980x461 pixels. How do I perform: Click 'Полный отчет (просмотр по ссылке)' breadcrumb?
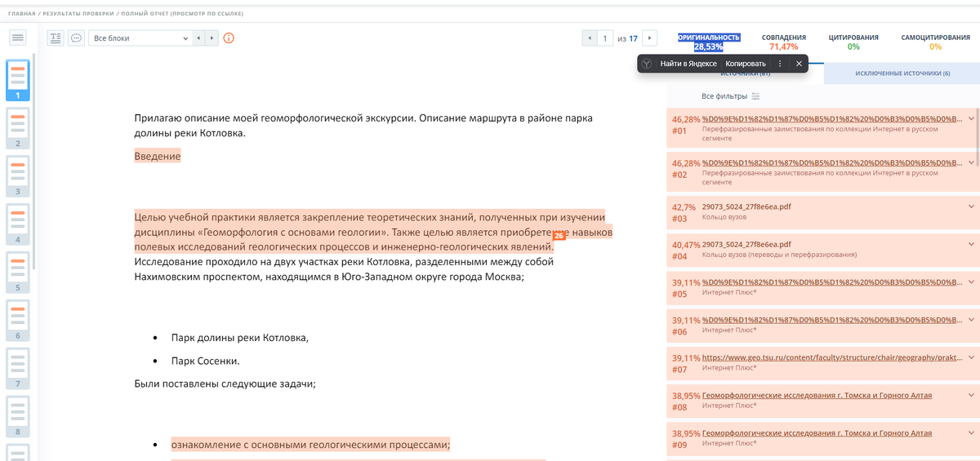click(x=182, y=14)
